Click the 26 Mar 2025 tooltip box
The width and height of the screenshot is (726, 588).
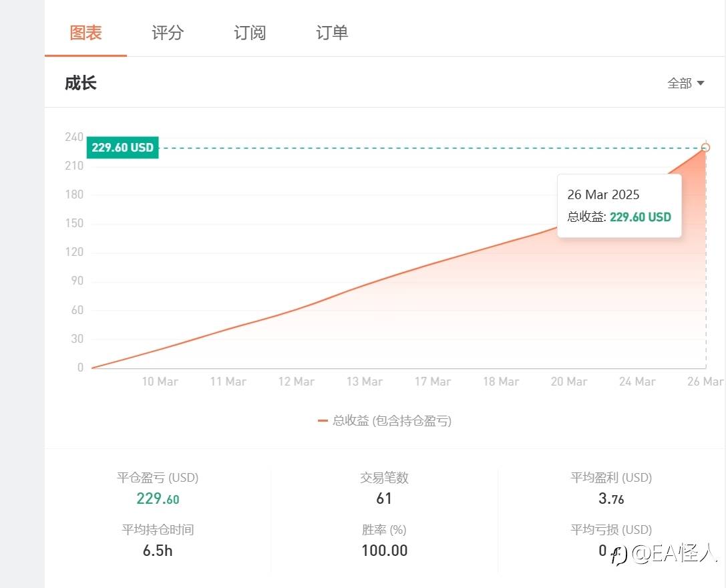tap(619, 205)
